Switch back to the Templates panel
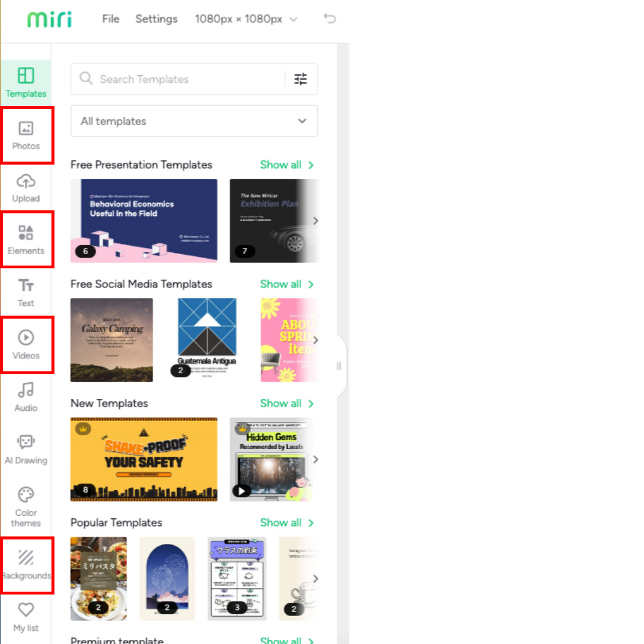Image resolution: width=644 pixels, height=644 pixels. click(26, 82)
